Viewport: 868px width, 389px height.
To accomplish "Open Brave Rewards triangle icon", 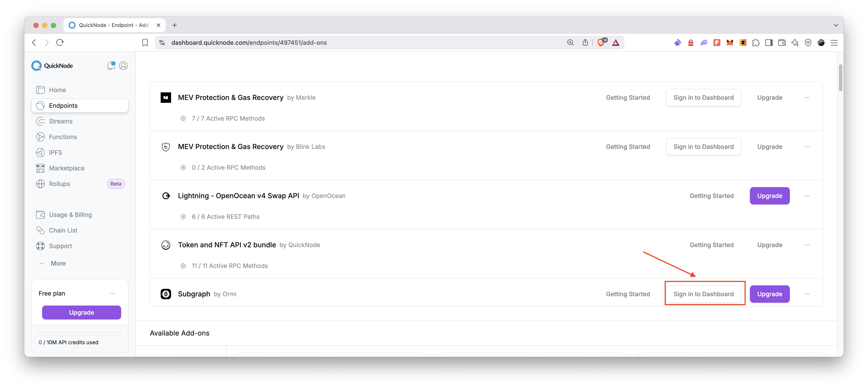I will point(616,43).
